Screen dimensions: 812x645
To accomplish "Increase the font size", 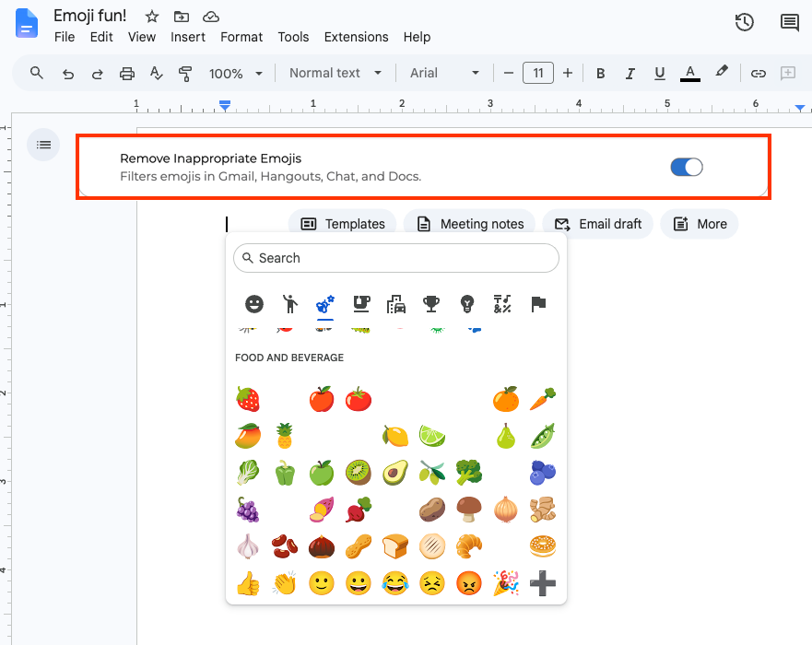I will click(x=568, y=73).
